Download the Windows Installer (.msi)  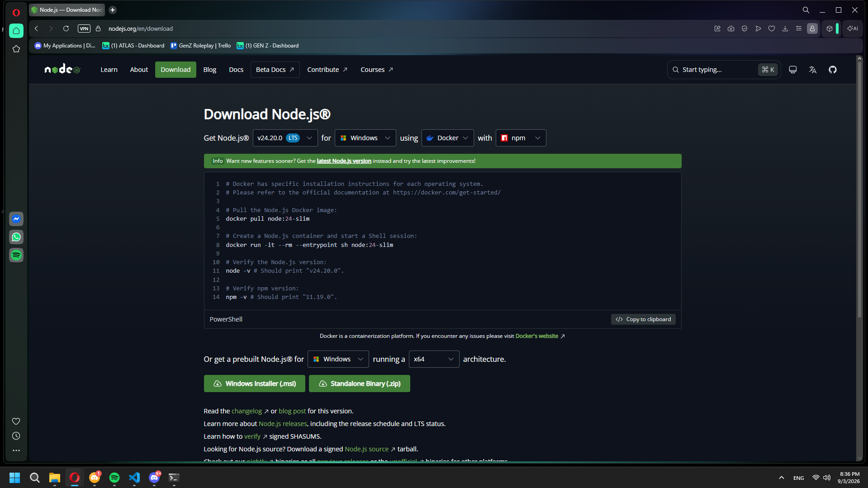(x=255, y=384)
